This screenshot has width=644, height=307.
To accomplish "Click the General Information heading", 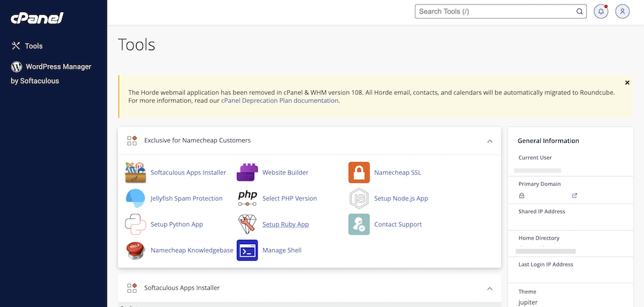I will pyautogui.click(x=548, y=141).
